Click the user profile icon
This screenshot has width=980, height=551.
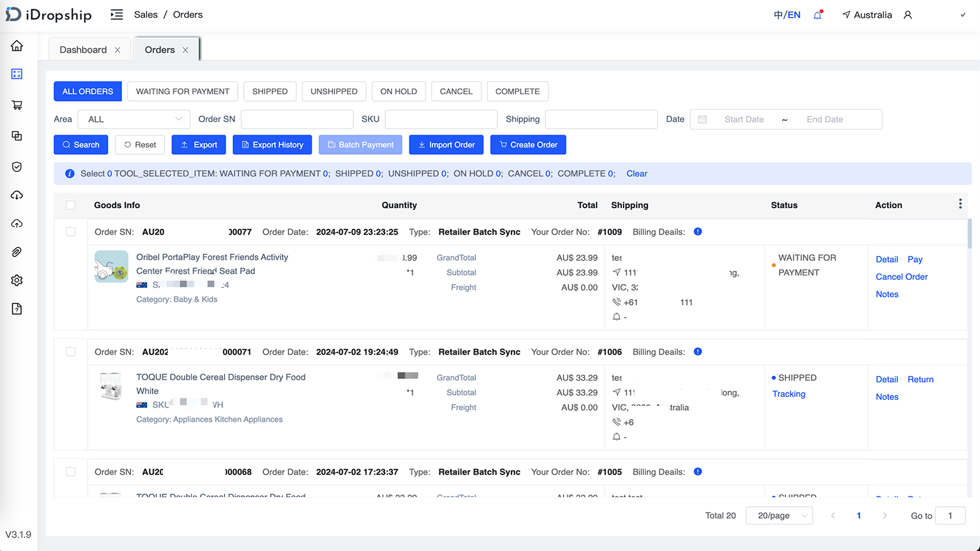(x=908, y=15)
